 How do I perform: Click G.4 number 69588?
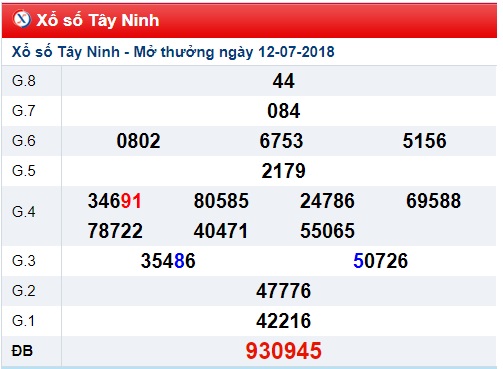click(x=433, y=201)
